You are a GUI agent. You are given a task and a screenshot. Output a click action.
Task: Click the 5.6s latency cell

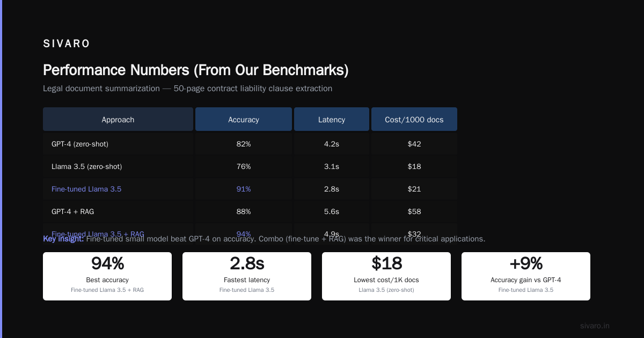tap(332, 211)
